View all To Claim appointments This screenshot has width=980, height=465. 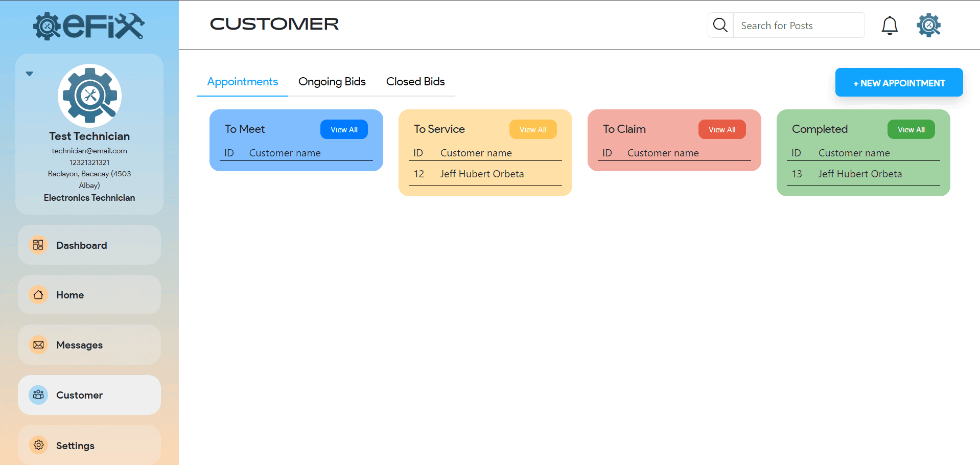coord(722,130)
